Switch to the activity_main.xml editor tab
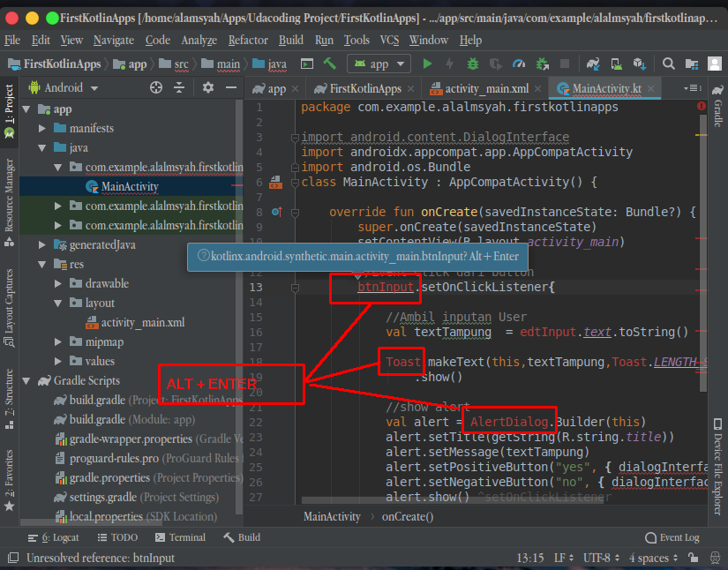This screenshot has width=728, height=570. [485, 88]
